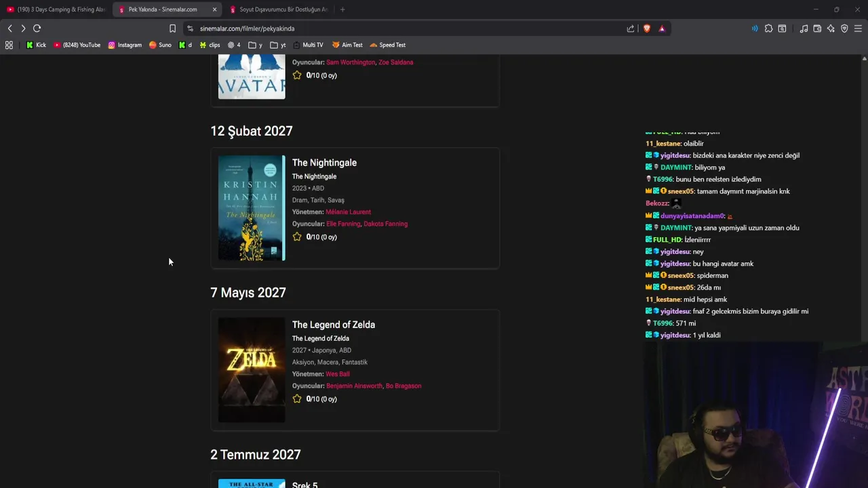This screenshot has width=868, height=488.
Task: Open the Instagram bookmark
Action: (125, 45)
